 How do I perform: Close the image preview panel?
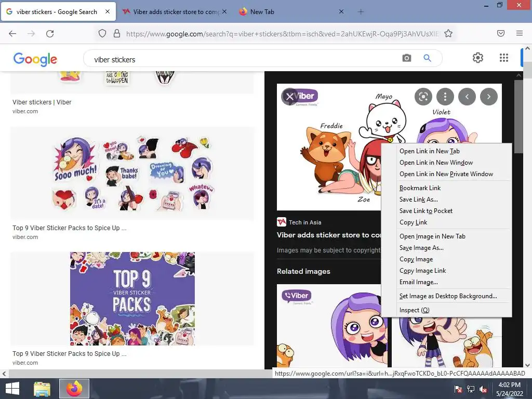tap(290, 97)
